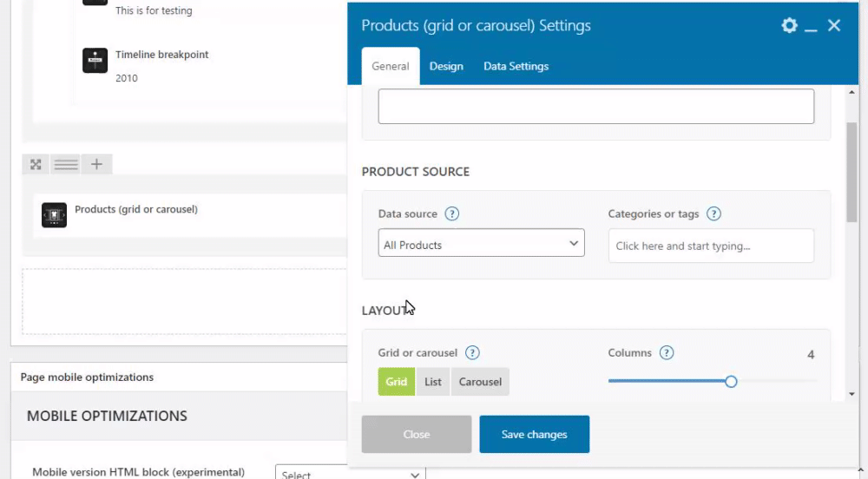The height and width of the screenshot is (479, 868).
Task: Click the Timeline breakpoint element icon
Action: tap(95, 61)
